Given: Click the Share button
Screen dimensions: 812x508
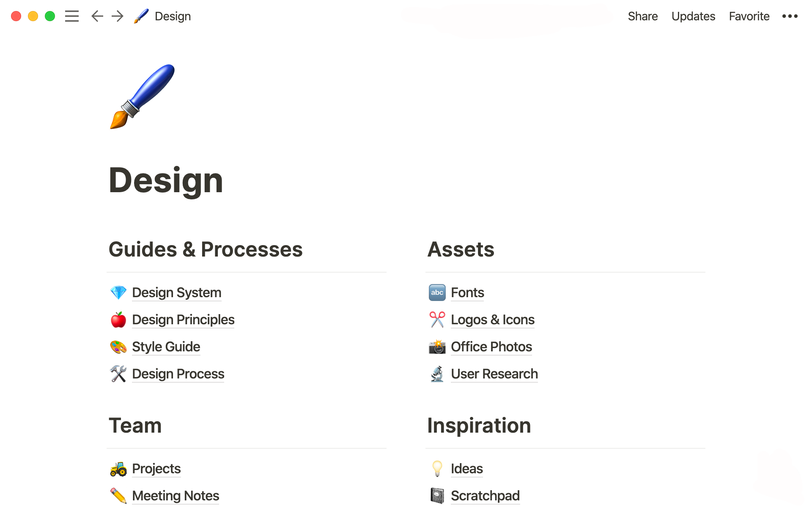Looking at the screenshot, I should point(642,16).
